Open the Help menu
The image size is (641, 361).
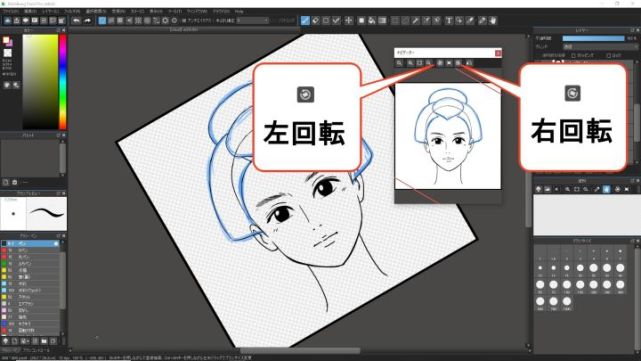[239, 11]
